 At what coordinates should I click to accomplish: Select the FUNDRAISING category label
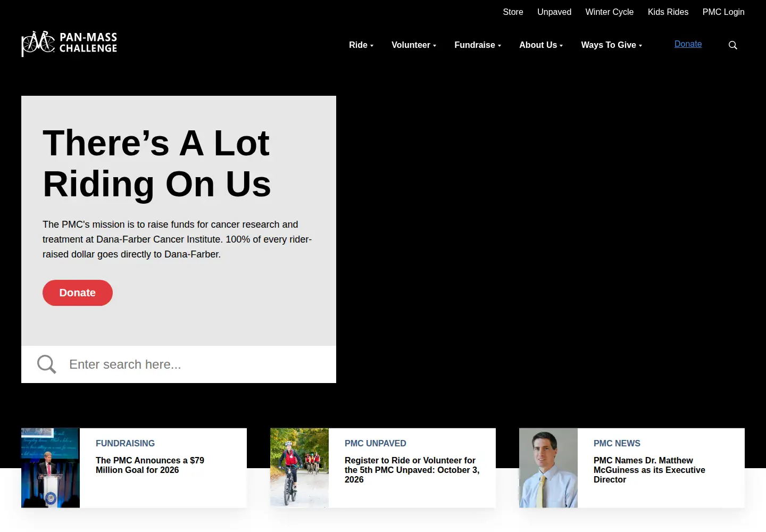pos(125,443)
